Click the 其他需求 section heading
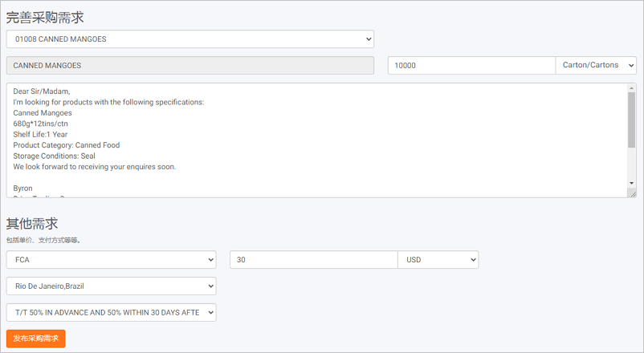Screen dimensions: 644x353 (x=32, y=224)
